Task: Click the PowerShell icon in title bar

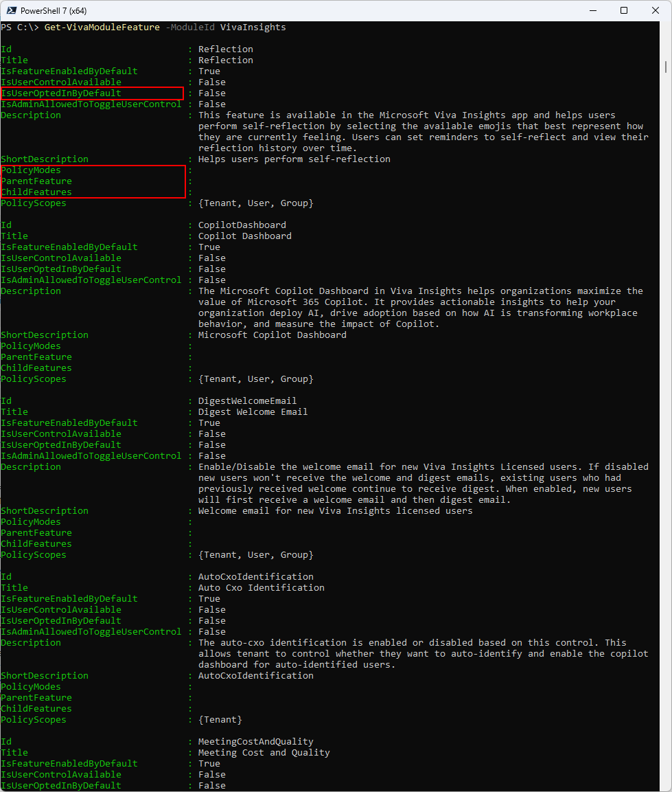Action: (x=11, y=10)
